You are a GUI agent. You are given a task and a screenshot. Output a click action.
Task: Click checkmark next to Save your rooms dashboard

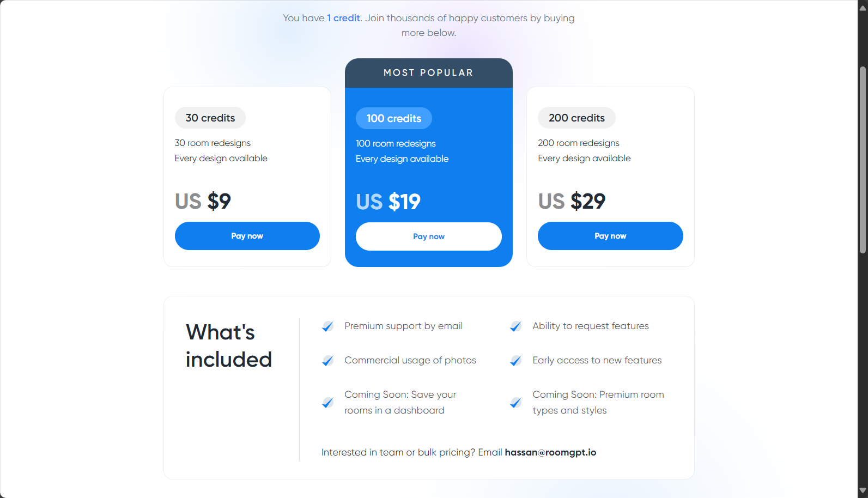(x=327, y=403)
